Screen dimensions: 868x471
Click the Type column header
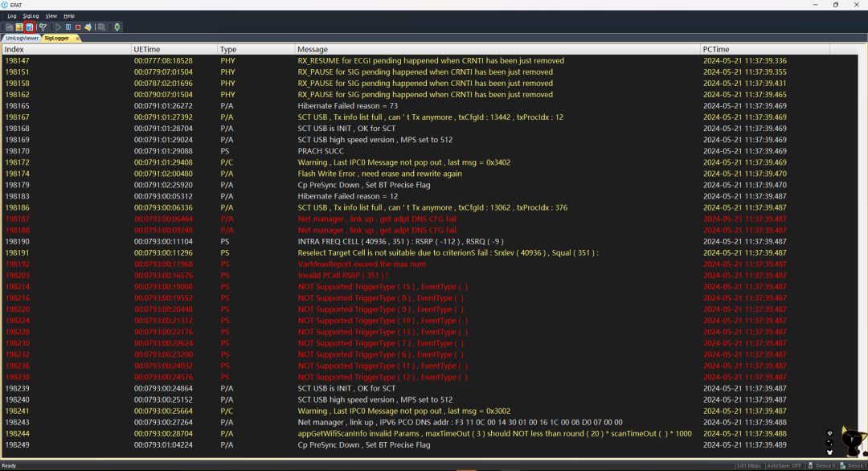pos(256,49)
